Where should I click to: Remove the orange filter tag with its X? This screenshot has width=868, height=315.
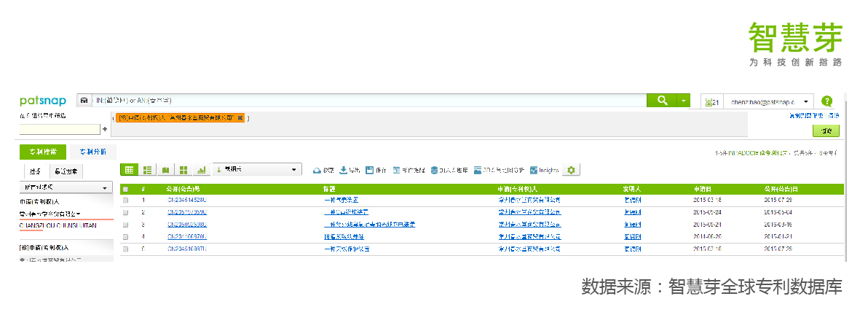(240, 118)
